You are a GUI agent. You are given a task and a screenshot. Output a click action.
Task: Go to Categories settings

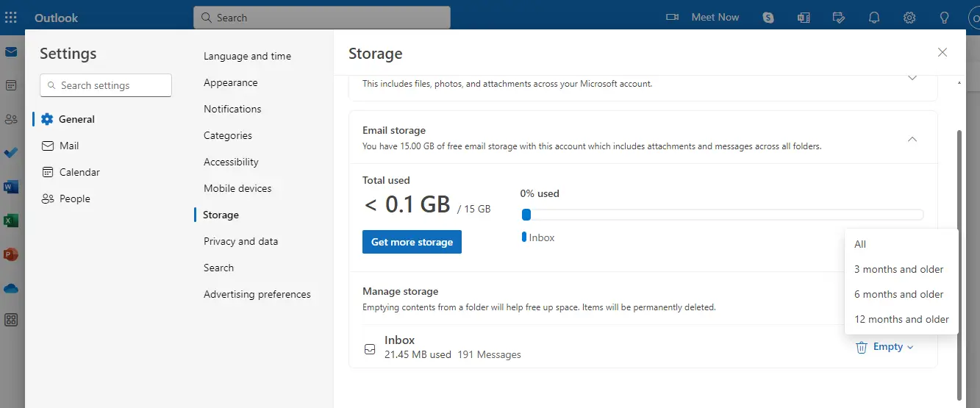tap(228, 135)
